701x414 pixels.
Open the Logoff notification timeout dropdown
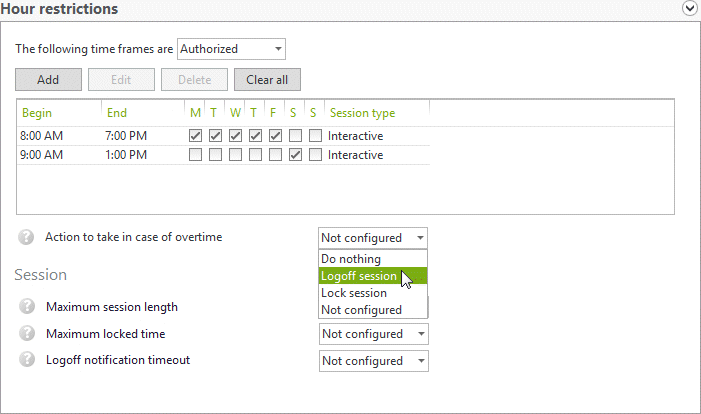click(373, 361)
